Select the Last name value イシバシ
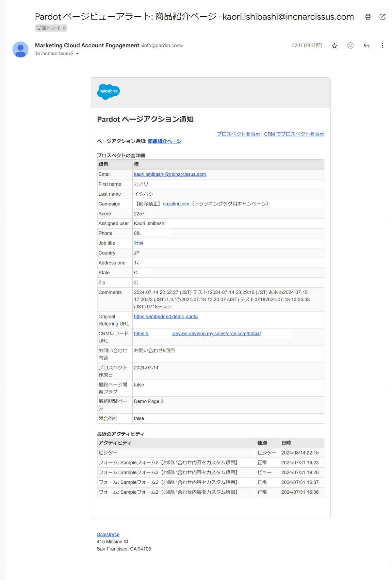 [x=143, y=194]
